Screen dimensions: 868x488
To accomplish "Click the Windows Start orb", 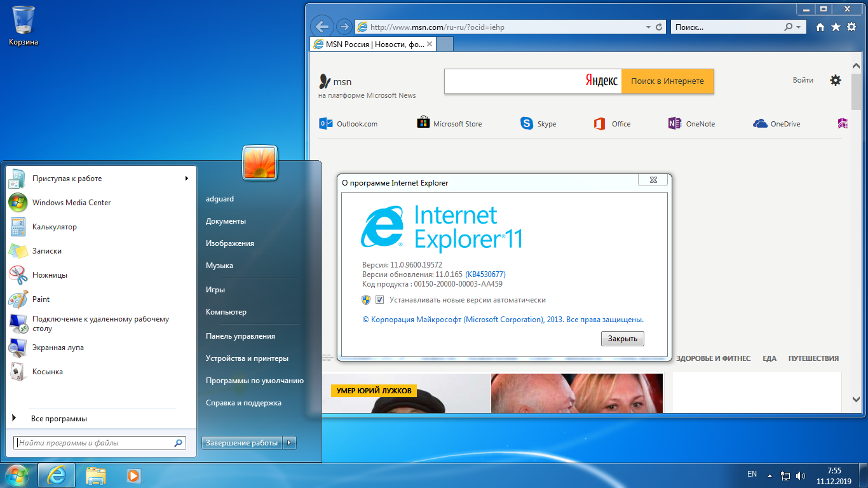I will [17, 475].
